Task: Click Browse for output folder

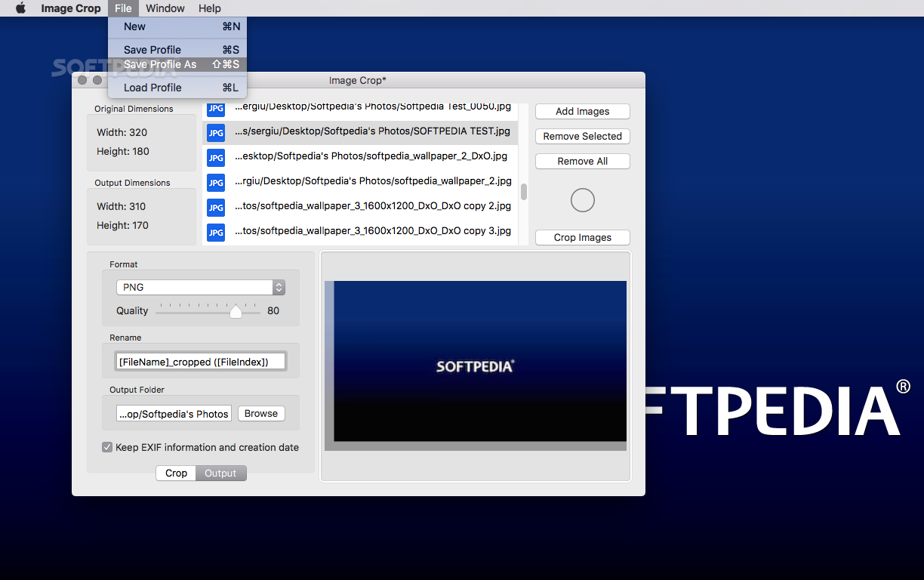Action: tap(261, 413)
